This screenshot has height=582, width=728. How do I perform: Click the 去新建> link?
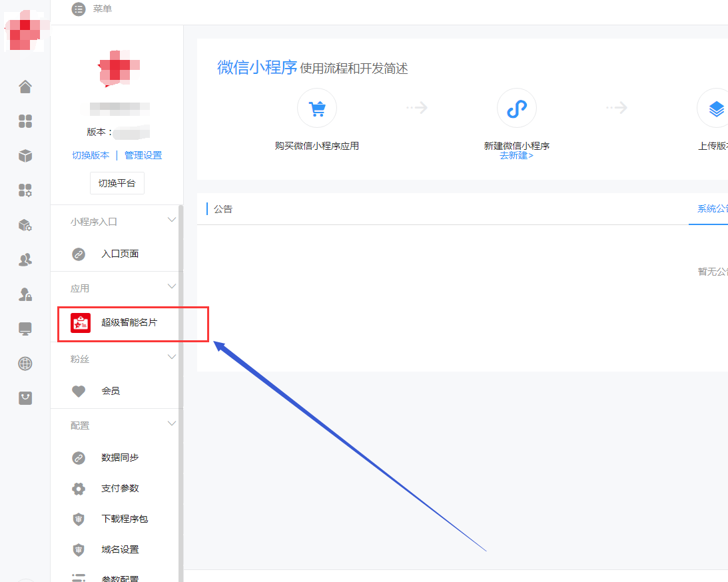[516, 156]
